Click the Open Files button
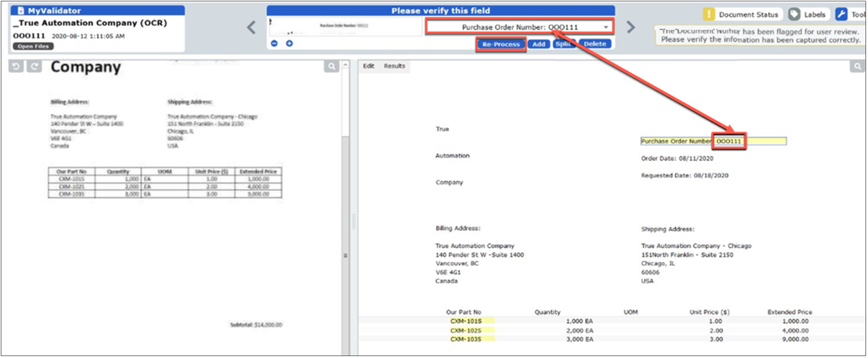 click(x=33, y=46)
